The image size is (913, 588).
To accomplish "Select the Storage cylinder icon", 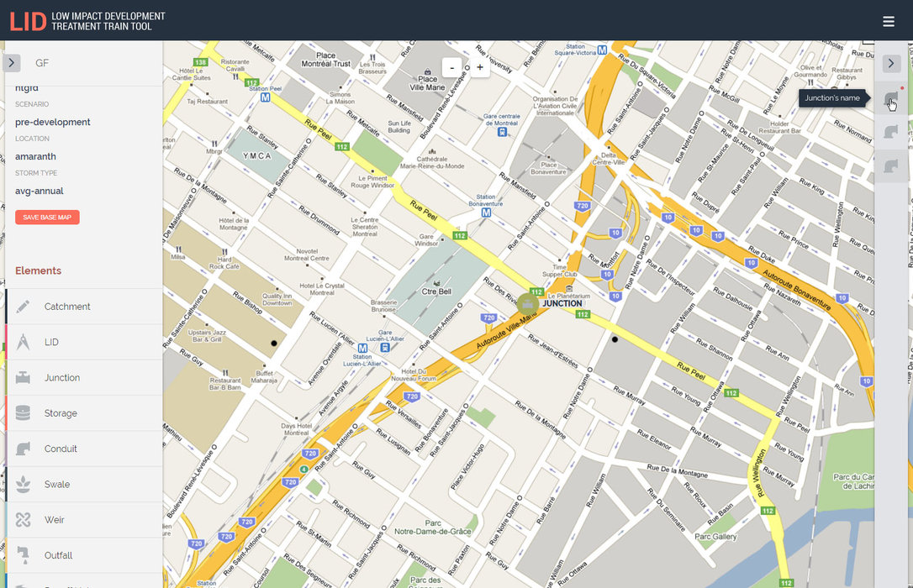I will [23, 413].
